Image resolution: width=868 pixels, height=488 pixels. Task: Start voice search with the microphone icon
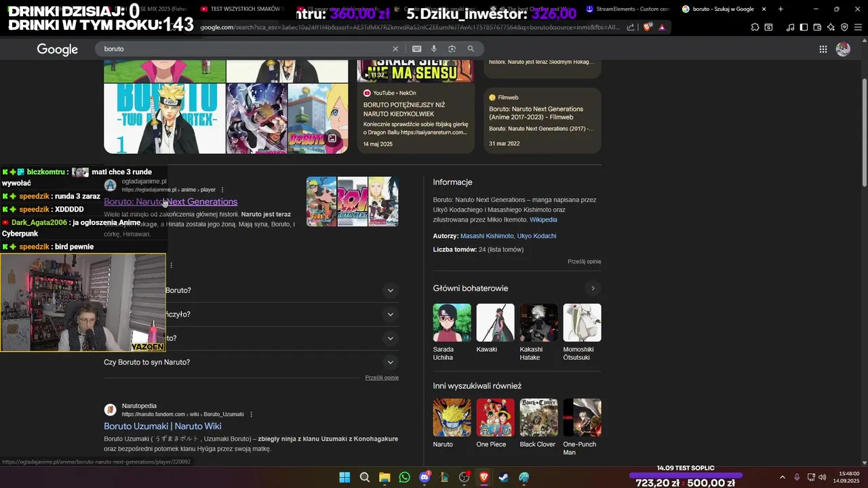tap(434, 49)
